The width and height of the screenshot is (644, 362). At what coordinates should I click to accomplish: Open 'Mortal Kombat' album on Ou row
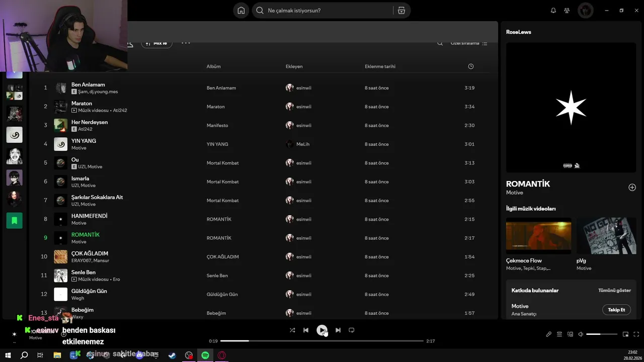tap(222, 163)
